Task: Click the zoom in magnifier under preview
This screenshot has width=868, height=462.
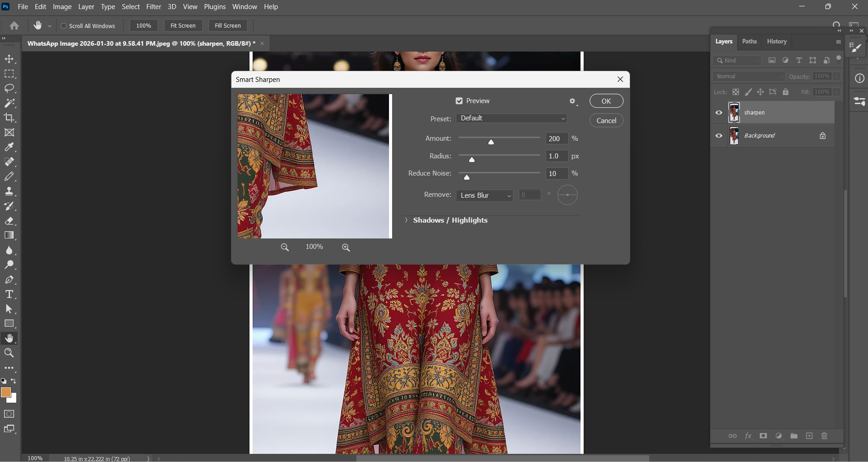Action: (x=346, y=248)
